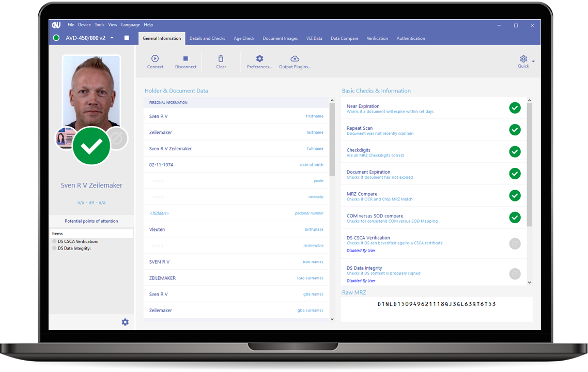Open the Language menu
This screenshot has height=372, width=588.
131,25
